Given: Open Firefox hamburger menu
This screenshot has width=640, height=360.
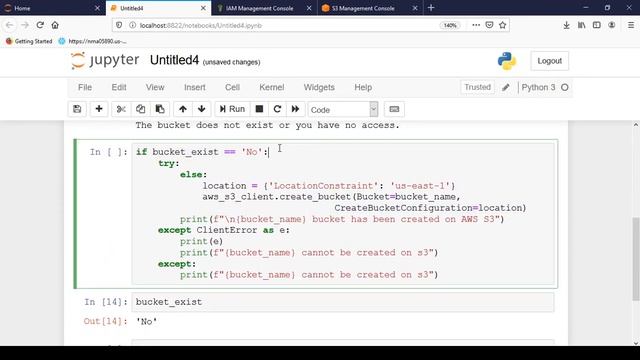Looking at the screenshot, I should pyautogui.click(x=631, y=25).
